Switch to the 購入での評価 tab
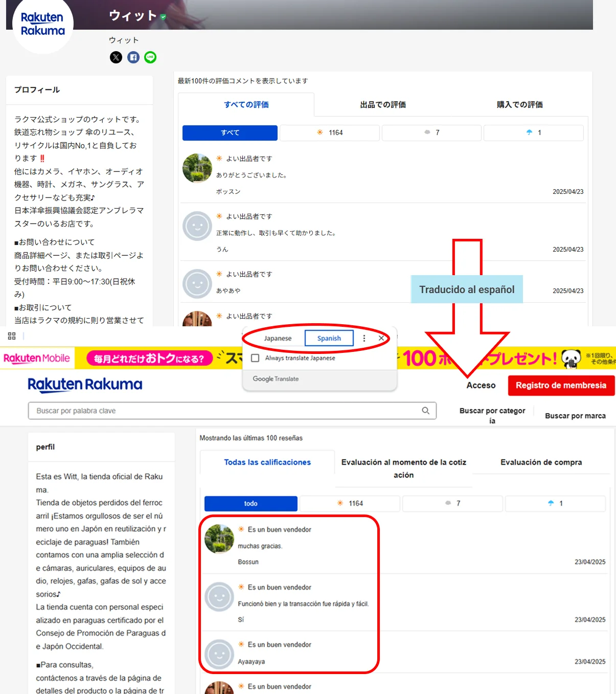The height and width of the screenshot is (694, 616). click(520, 104)
